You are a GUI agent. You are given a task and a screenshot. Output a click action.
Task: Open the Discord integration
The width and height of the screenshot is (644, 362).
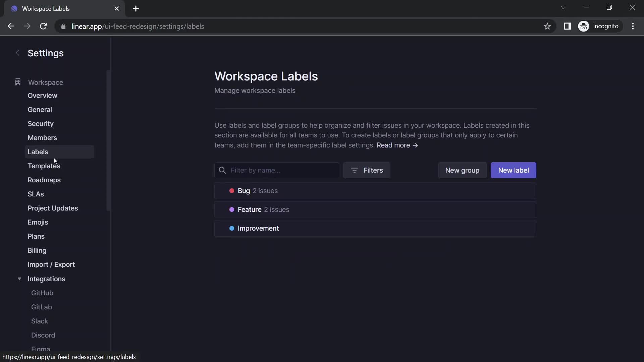[43, 335]
